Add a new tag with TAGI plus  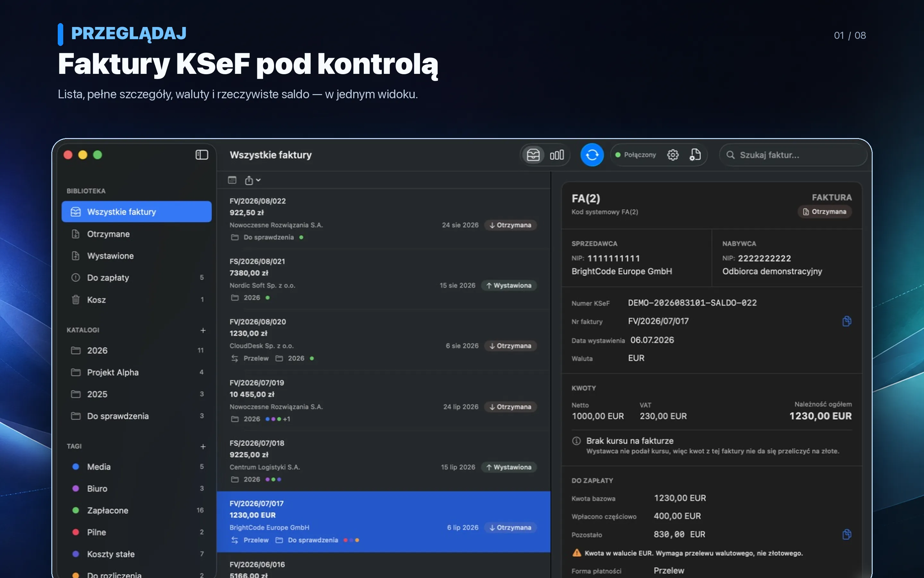[x=203, y=446]
